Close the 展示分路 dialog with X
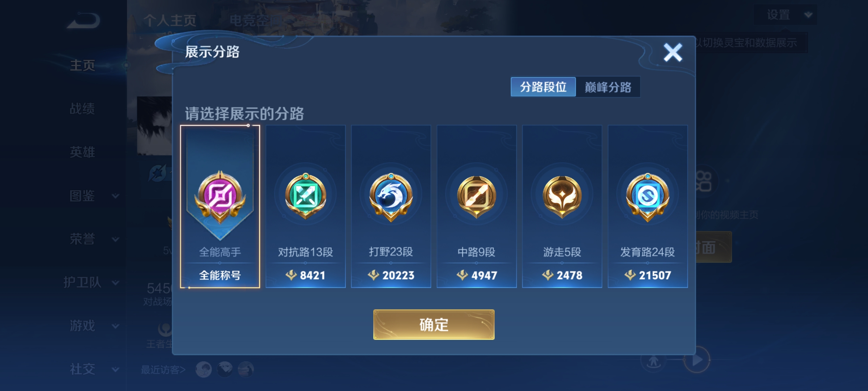Screen dimensions: 868x391 (673, 52)
